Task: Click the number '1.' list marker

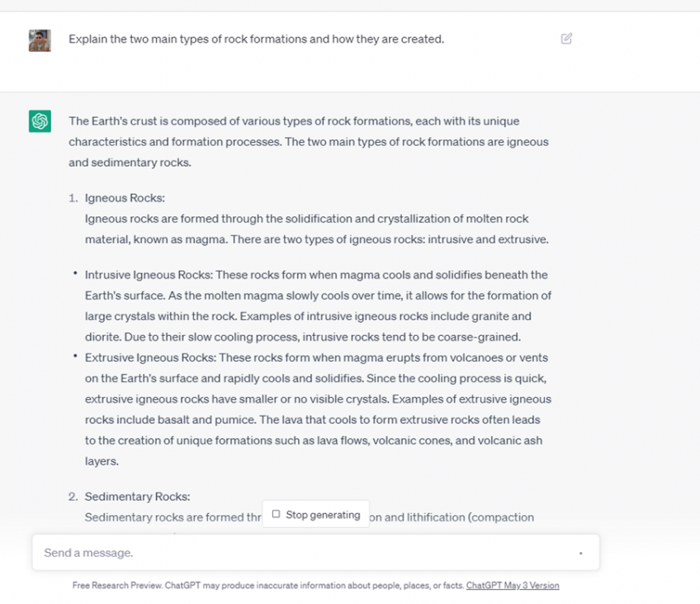Action: pyautogui.click(x=73, y=198)
